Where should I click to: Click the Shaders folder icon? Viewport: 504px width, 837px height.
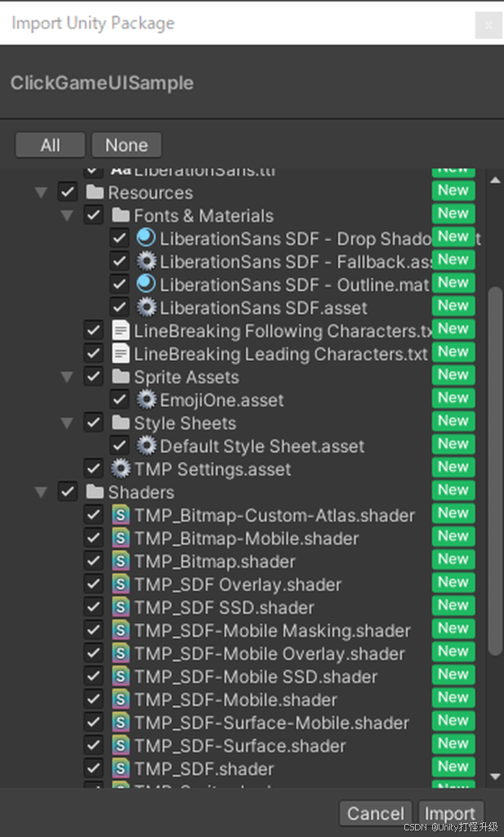(x=95, y=491)
